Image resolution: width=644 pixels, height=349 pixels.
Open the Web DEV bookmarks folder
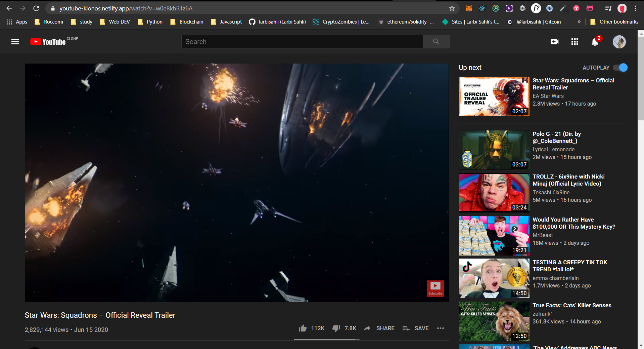click(115, 22)
